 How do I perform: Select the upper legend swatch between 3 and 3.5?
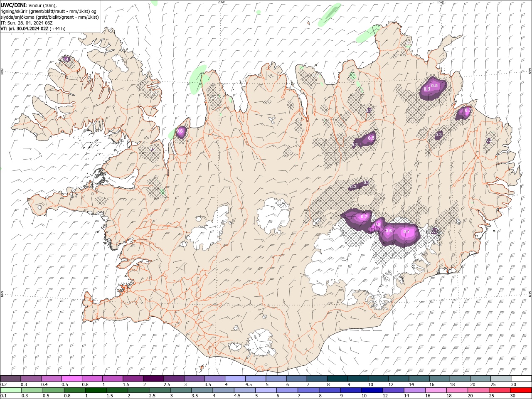(194, 379)
